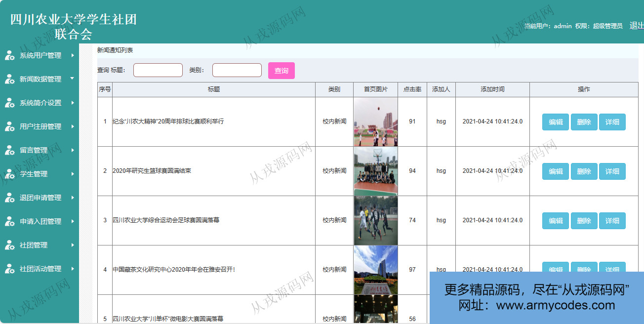Image resolution: width=644 pixels, height=324 pixels.
Task: Collapse the 新闻数据管理 submenu arrow
Action: pos(72,78)
